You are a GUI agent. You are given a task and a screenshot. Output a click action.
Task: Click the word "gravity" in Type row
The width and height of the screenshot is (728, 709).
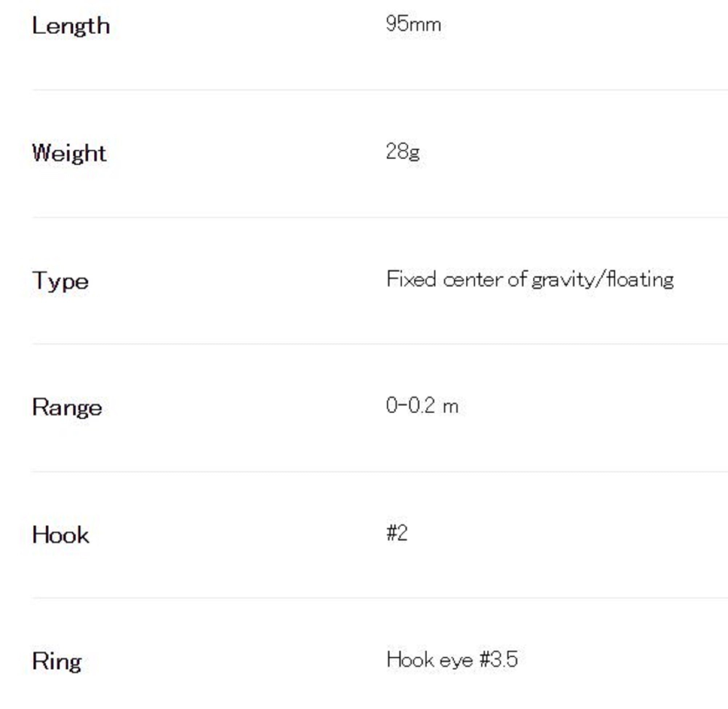pos(562,280)
